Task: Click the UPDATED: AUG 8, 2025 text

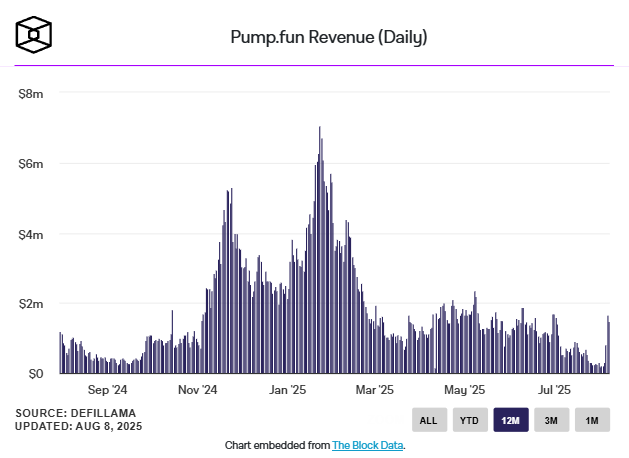Action: pyautogui.click(x=79, y=426)
